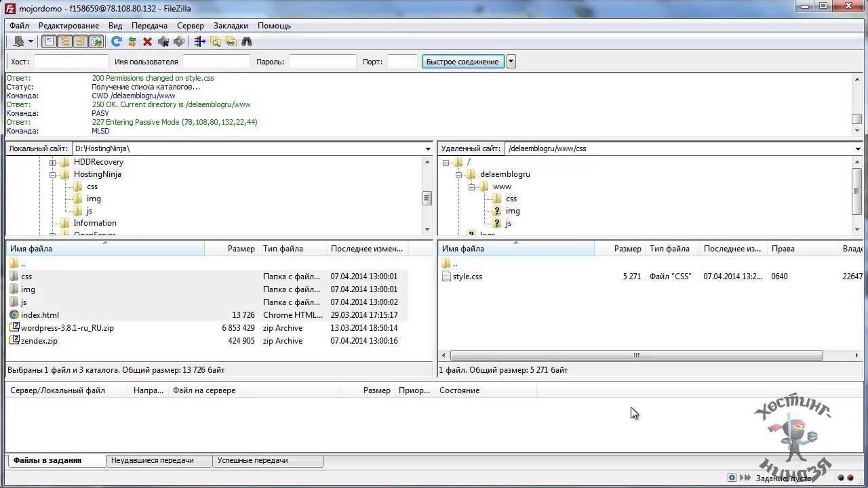Open the quick connect history dropdown arrow

tap(511, 62)
